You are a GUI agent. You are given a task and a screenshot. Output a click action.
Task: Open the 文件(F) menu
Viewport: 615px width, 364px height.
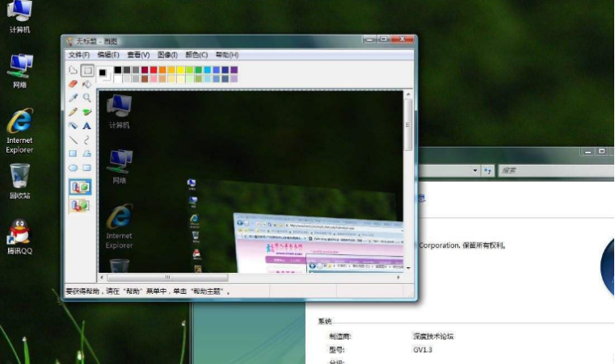[x=78, y=55]
